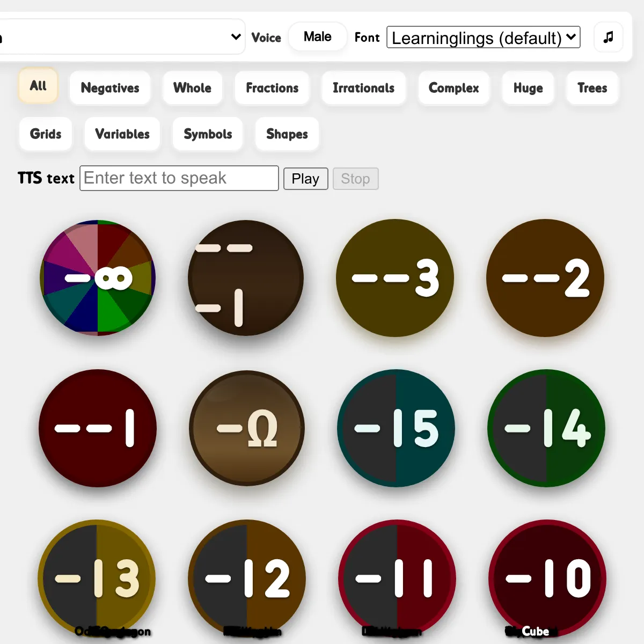Select the rainbow negative infinity circle
Viewport: 644px width, 644px height.
click(x=97, y=277)
